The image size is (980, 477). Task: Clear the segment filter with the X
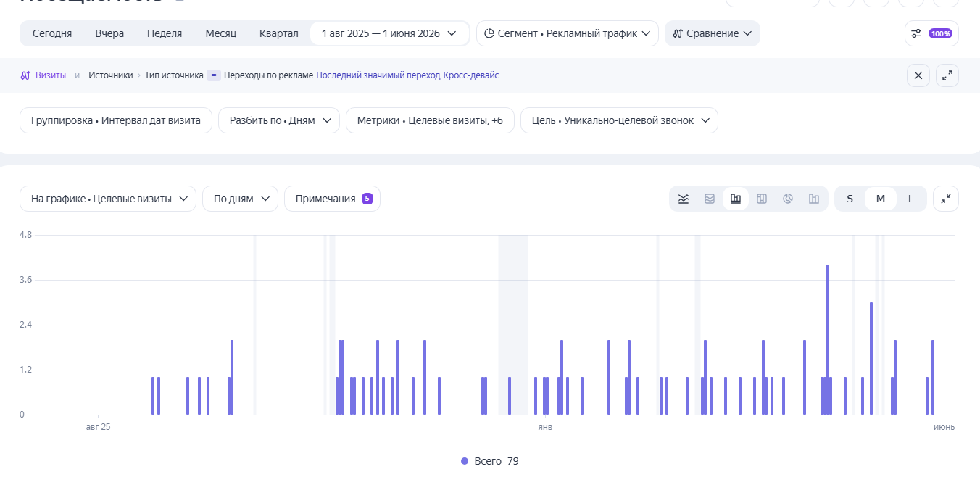coord(918,75)
